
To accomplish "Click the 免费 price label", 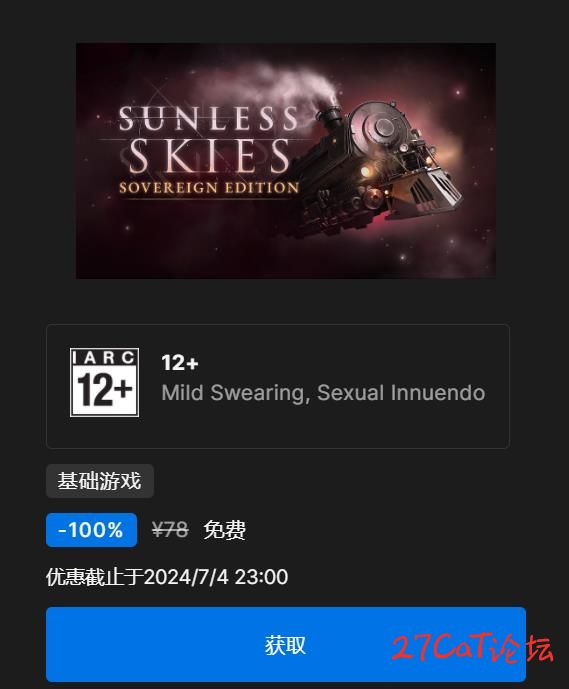I will click(x=225, y=530).
